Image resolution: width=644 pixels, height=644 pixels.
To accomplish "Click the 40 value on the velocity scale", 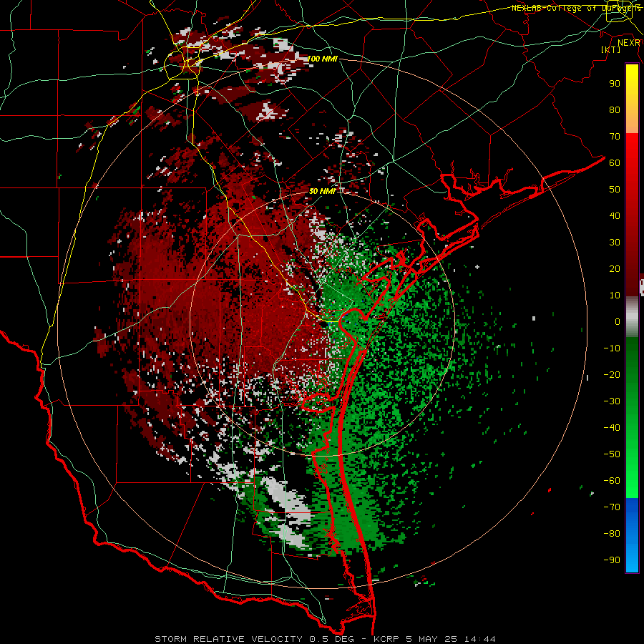I will (x=615, y=215).
